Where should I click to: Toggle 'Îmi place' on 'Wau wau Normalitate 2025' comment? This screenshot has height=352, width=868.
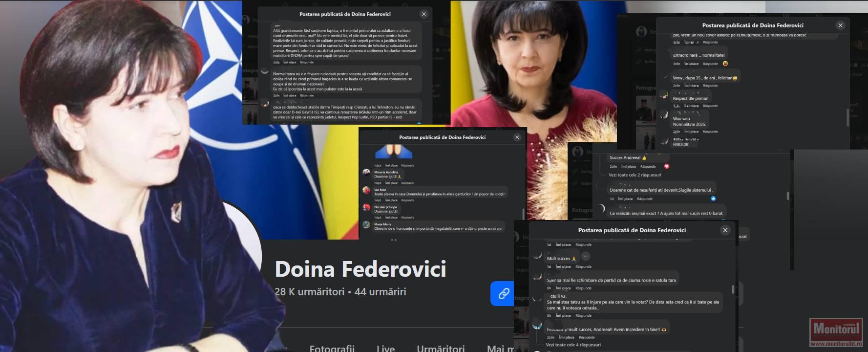click(691, 132)
